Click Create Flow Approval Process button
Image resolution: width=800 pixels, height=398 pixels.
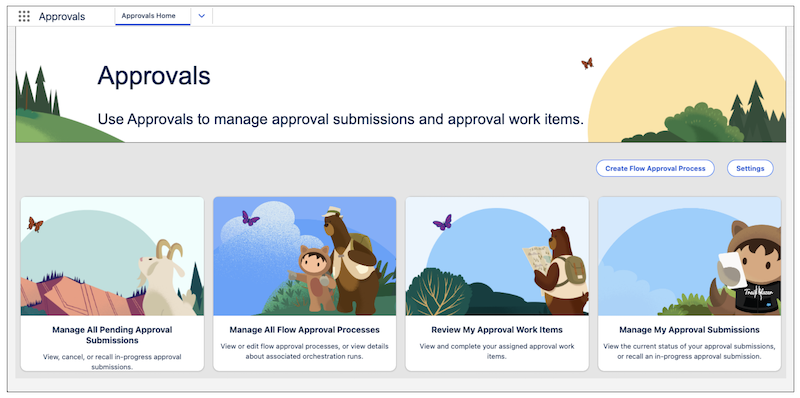pos(655,168)
